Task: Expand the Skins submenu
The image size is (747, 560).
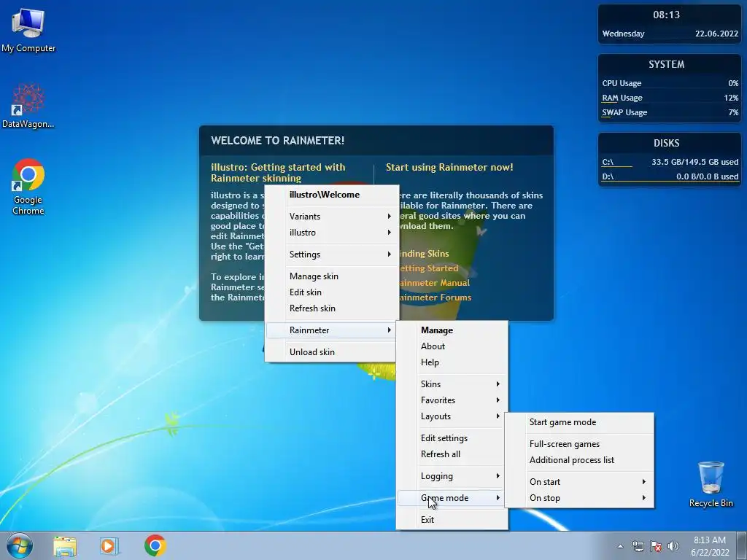Action: click(x=452, y=384)
